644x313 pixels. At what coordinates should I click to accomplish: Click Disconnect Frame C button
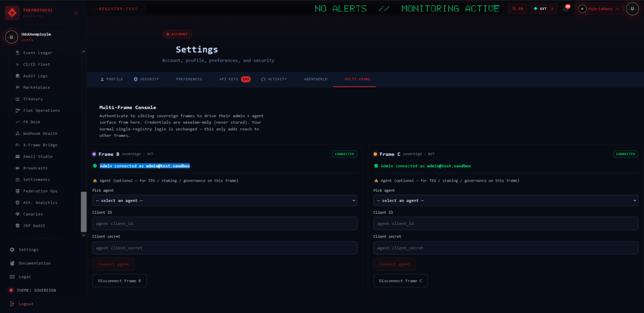[400, 281]
